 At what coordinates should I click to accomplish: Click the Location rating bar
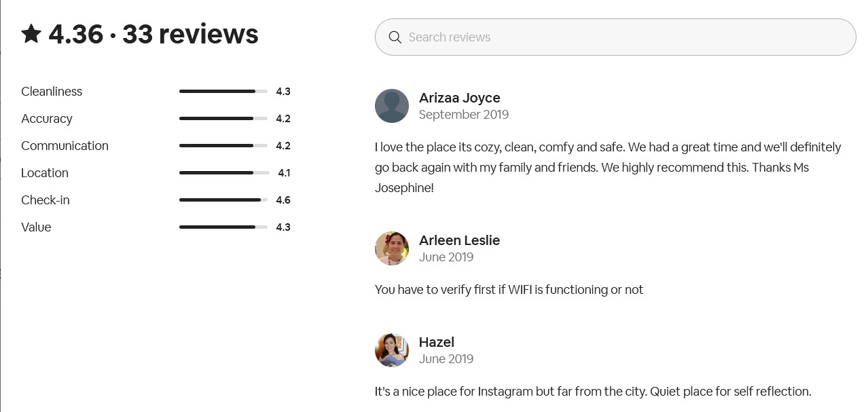[223, 173]
